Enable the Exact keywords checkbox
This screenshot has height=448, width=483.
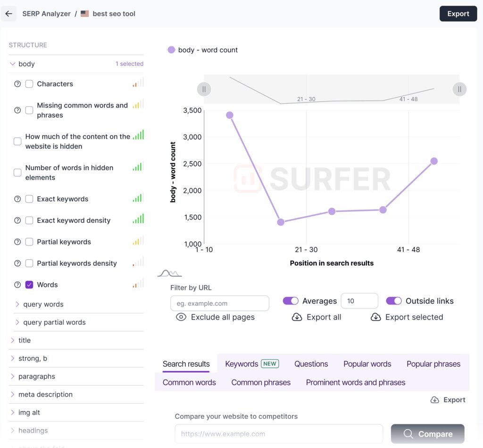pyautogui.click(x=29, y=199)
